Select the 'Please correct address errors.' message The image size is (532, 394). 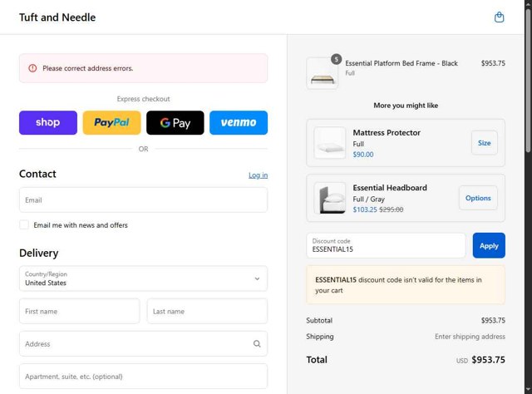click(88, 68)
